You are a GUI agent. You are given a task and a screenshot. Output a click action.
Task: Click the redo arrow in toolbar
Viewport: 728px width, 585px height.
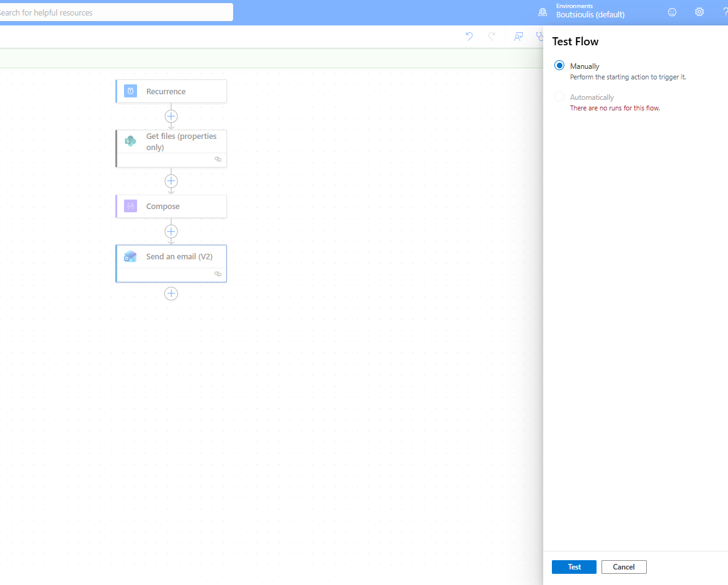pyautogui.click(x=492, y=37)
